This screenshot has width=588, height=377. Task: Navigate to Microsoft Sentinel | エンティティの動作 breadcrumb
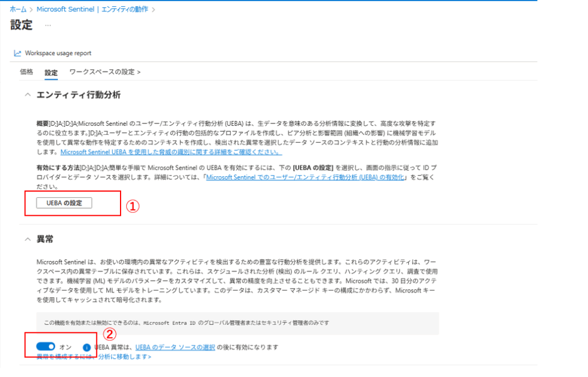[93, 10]
